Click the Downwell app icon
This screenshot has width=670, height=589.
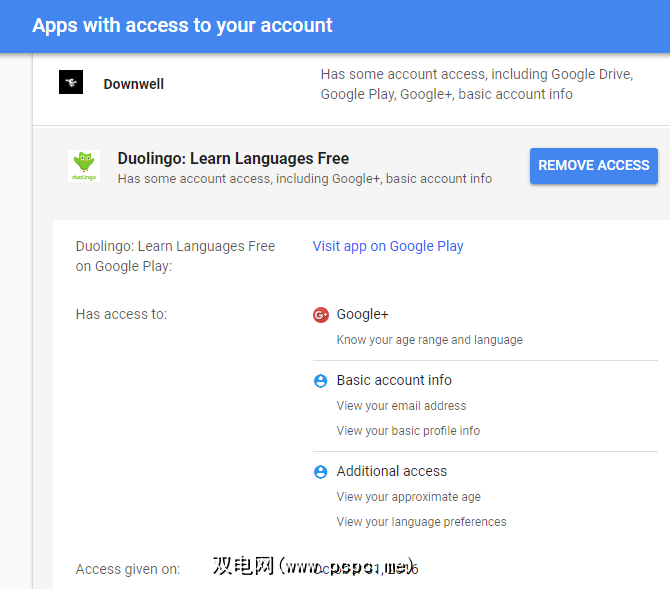tap(71, 82)
